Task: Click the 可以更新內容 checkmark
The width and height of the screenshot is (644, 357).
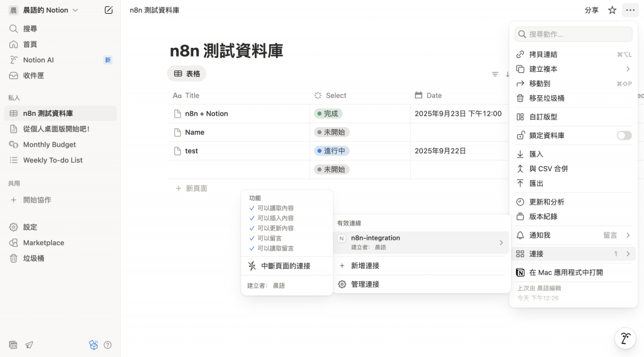Action: (252, 229)
